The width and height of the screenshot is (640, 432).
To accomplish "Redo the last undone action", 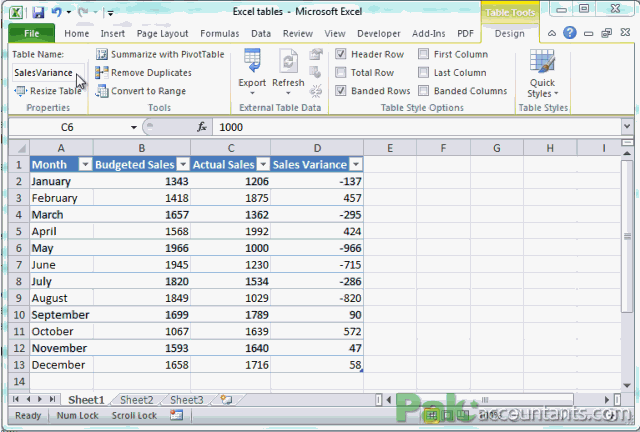I will point(83,12).
